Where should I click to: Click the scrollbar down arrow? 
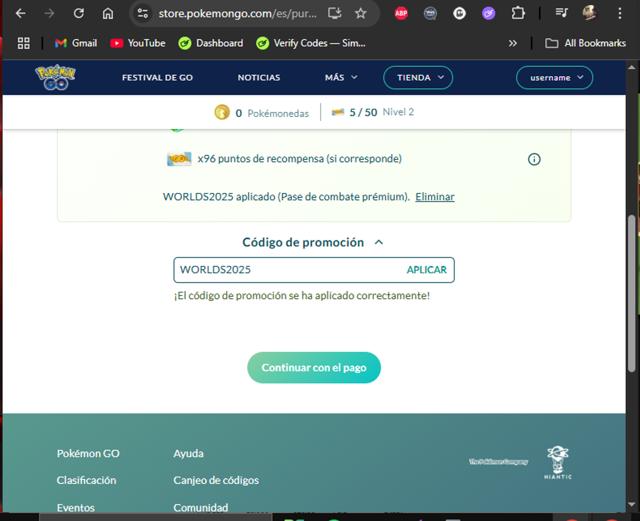click(632, 505)
